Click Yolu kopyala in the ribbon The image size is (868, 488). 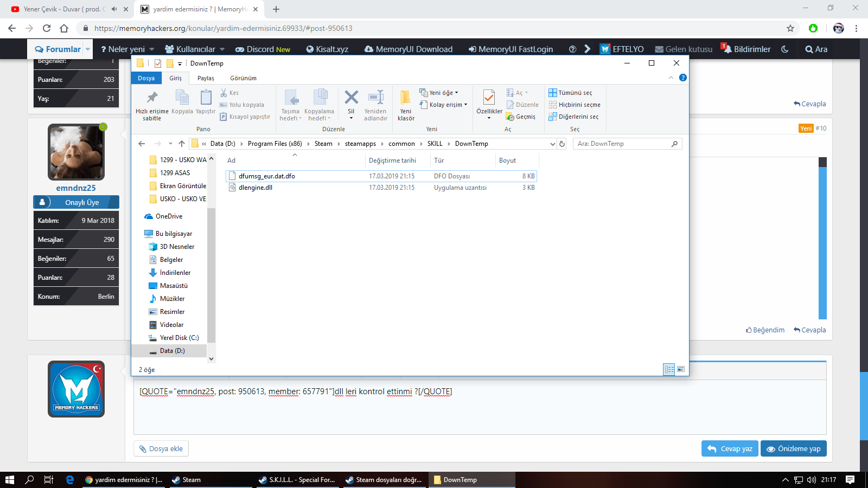[x=242, y=105]
